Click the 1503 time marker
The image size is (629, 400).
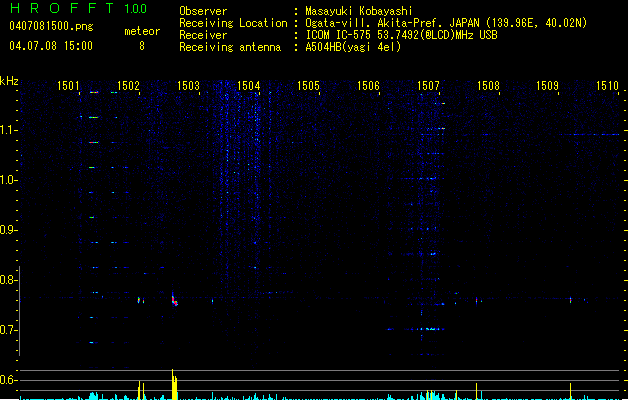click(x=188, y=86)
